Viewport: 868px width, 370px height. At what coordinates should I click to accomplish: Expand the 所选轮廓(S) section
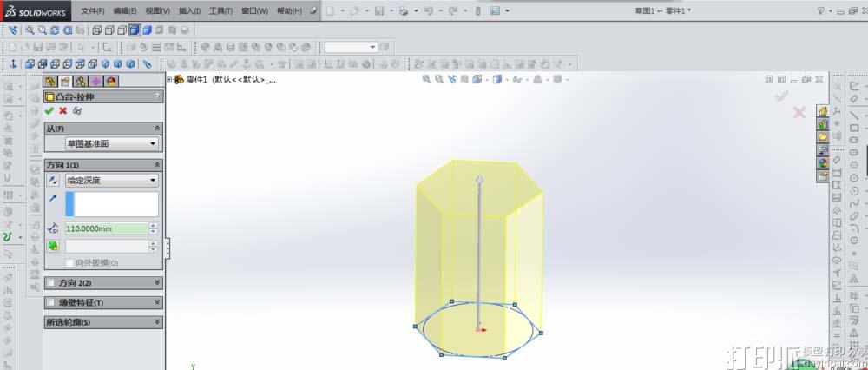click(x=157, y=322)
